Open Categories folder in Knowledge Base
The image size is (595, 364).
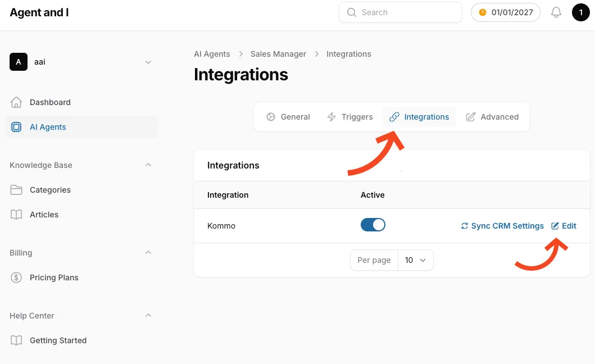(x=50, y=190)
